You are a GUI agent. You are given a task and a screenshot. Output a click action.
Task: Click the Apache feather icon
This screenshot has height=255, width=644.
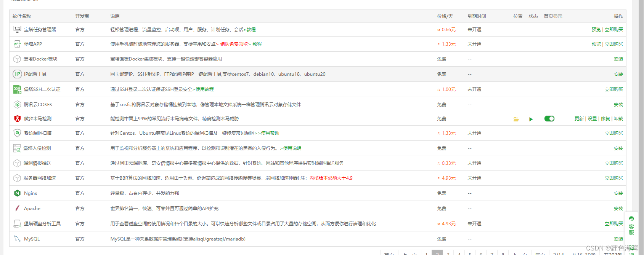pyautogui.click(x=17, y=208)
